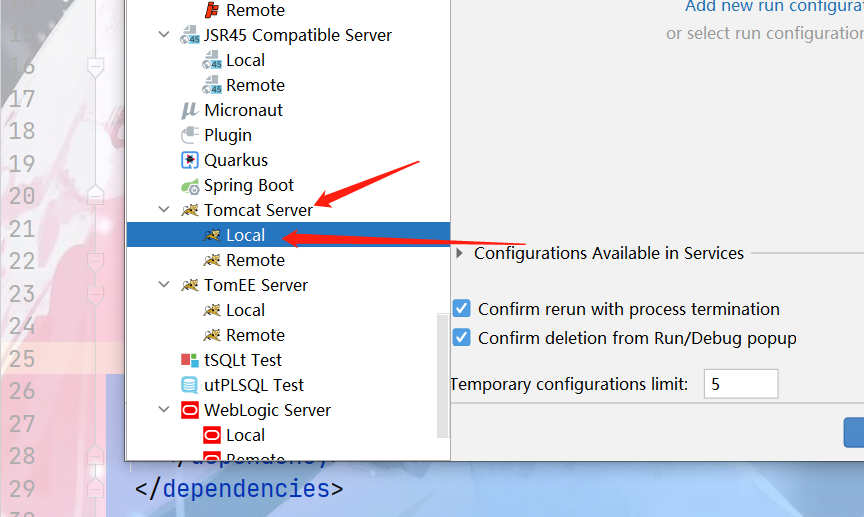Click the JSR45 Local icon
This screenshot has width=864, height=517.
212,60
